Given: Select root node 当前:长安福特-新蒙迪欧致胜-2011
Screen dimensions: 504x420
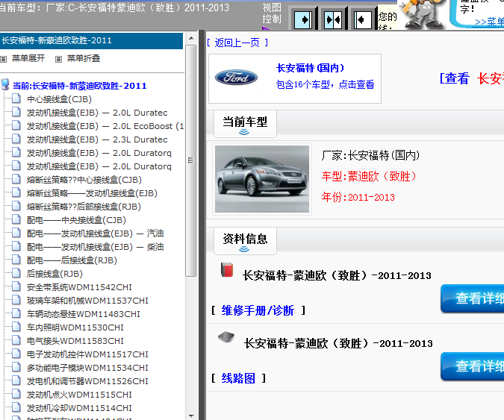Looking at the screenshot, I should coord(79,86).
